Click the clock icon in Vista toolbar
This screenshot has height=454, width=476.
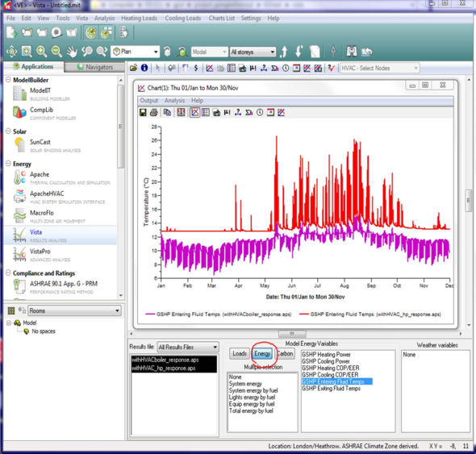click(286, 68)
